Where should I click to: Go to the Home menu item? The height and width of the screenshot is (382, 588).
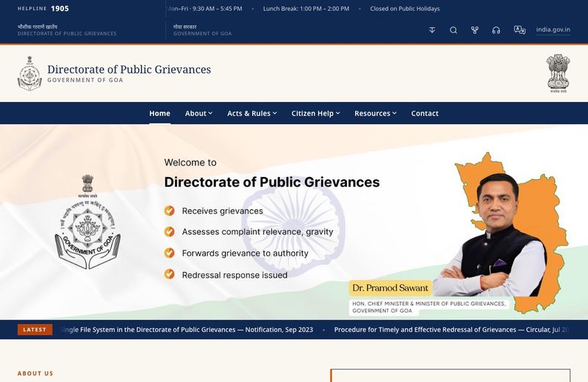159,113
